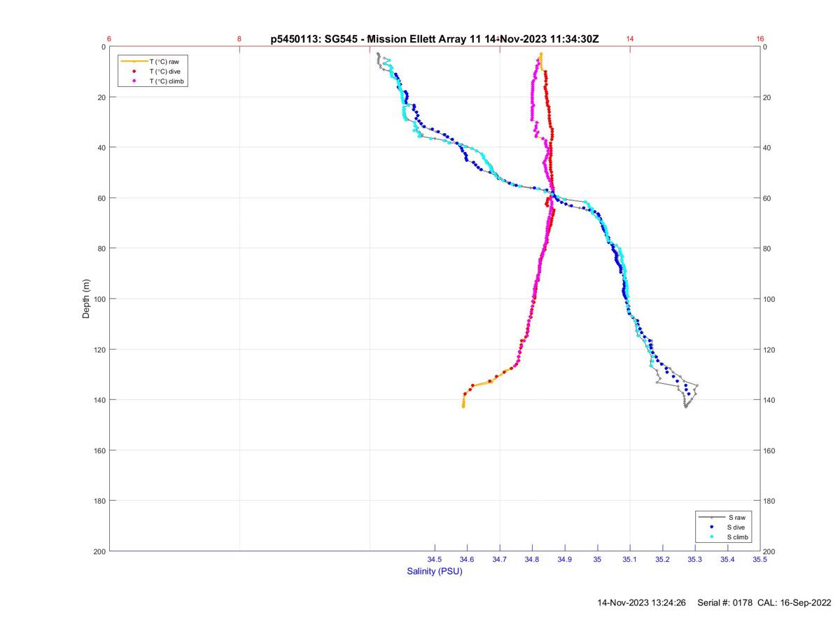Click the "Depth (m)" axis label

click(87, 298)
